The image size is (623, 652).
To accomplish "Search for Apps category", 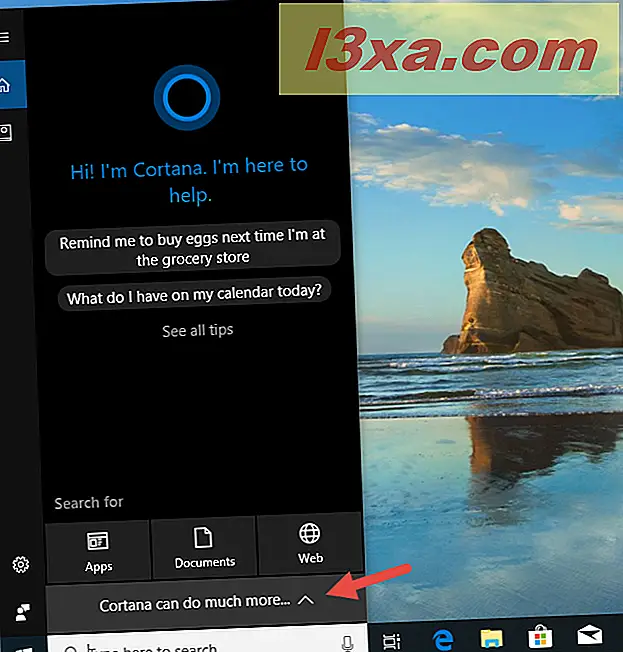I will coord(98,551).
